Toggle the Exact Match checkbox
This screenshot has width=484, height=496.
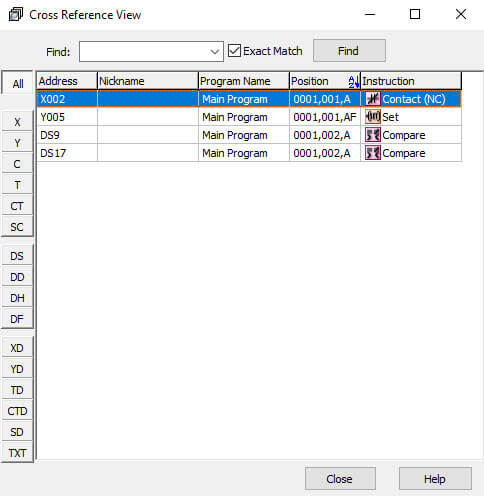(234, 51)
